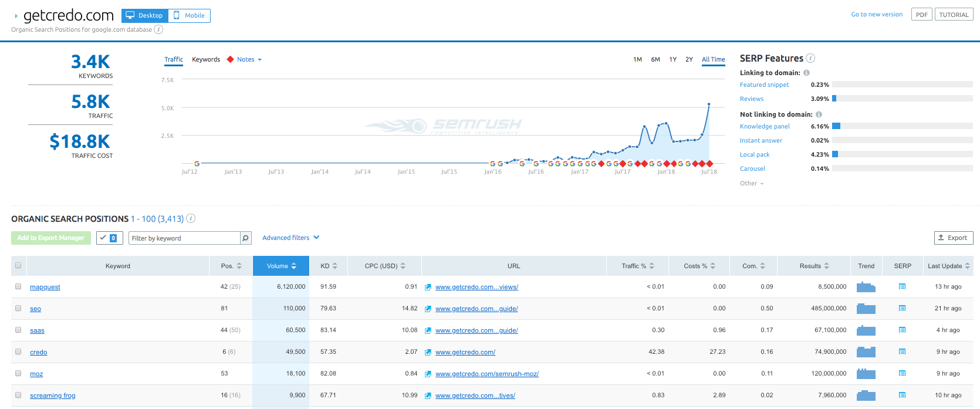
Task: Tick the checkbox for mapquest row
Action: (18, 286)
